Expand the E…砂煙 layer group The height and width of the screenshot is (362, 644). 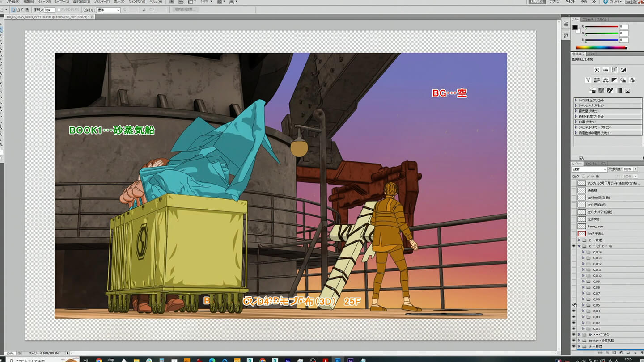coord(579,240)
